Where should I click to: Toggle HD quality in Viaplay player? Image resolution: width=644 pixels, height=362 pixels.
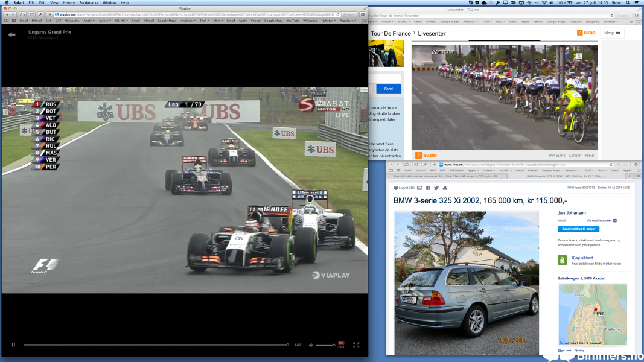click(x=341, y=345)
